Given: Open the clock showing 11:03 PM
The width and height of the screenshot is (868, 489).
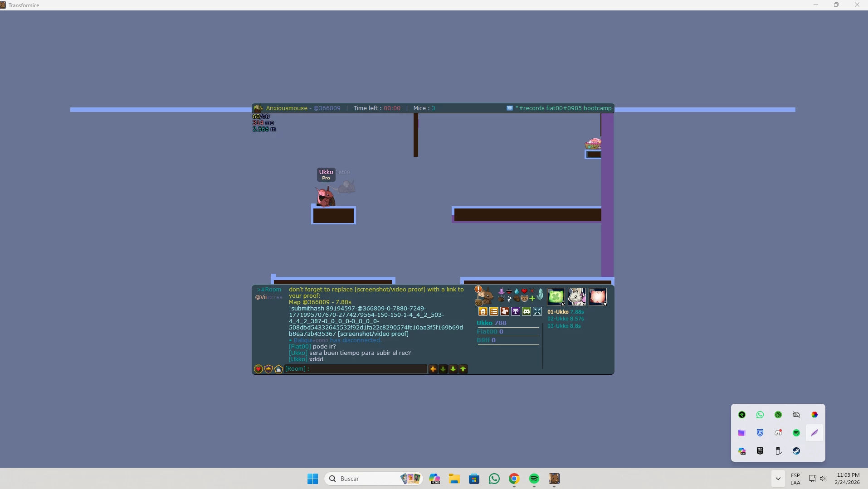Looking at the screenshot, I should coord(847,479).
